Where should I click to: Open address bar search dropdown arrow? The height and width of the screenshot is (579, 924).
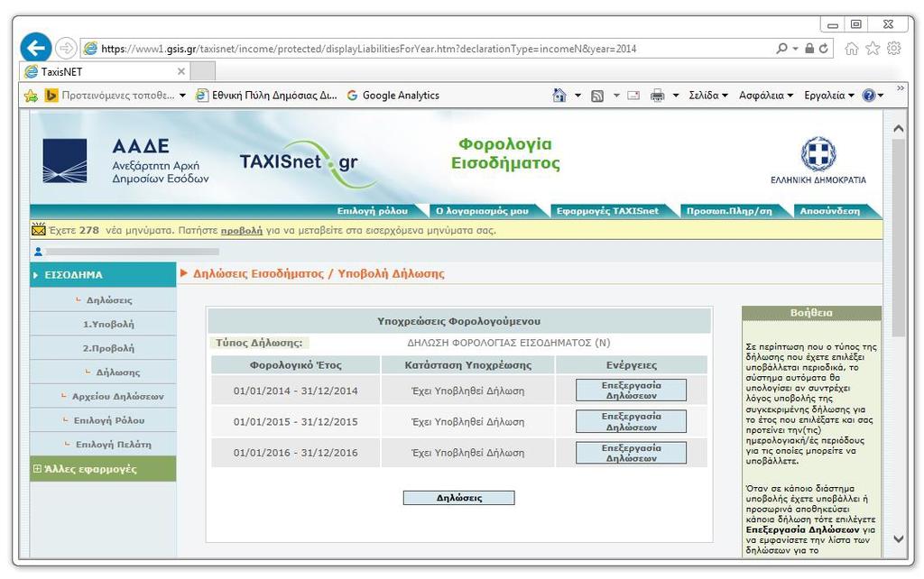click(795, 49)
